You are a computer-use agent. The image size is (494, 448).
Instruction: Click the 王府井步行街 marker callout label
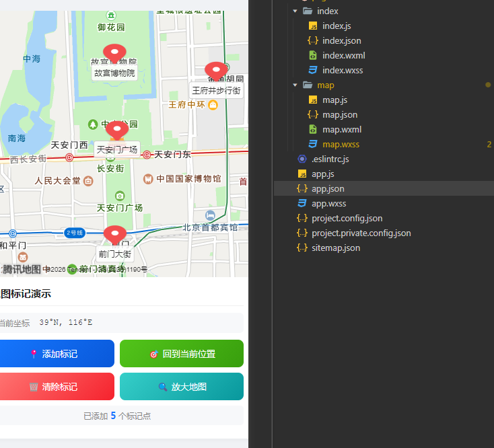(x=216, y=91)
